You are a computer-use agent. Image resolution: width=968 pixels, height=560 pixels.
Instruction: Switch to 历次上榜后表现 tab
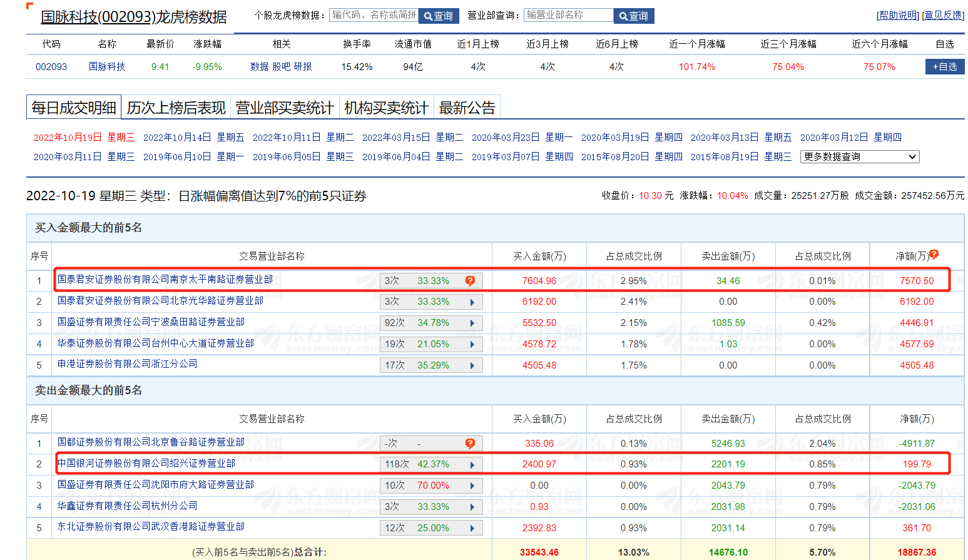[x=176, y=108]
